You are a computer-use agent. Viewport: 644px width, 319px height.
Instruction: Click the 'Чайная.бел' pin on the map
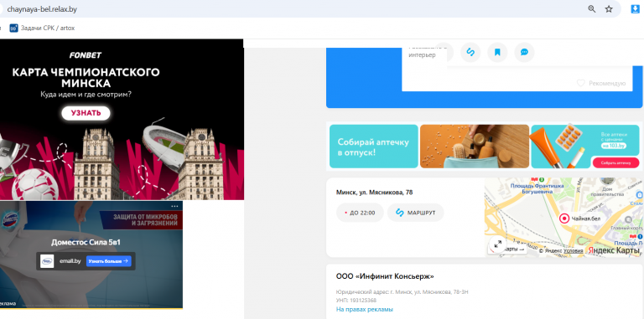564,219
